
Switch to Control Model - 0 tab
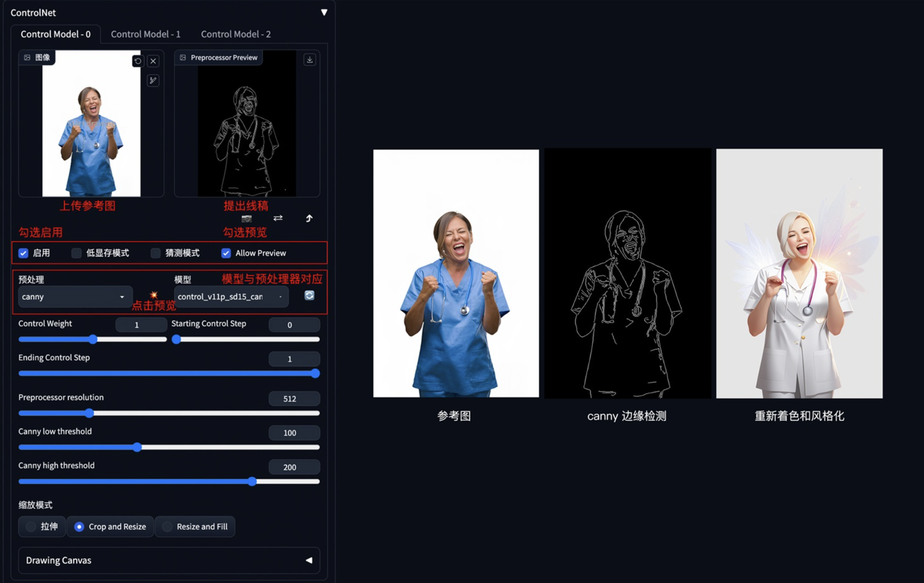[56, 34]
